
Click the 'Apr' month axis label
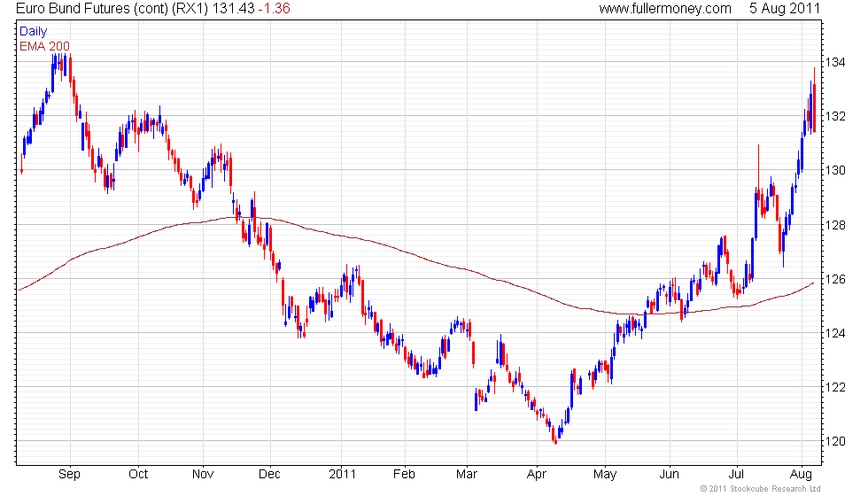coord(537,475)
